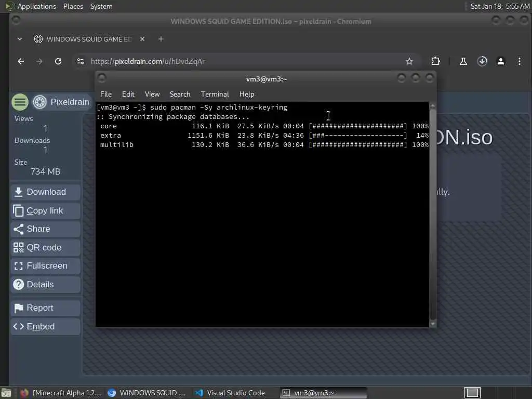Click the 'sudo pacman -Sy archlinux-keyring' command text
Image resolution: width=532 pixels, height=399 pixels.
pos(219,108)
